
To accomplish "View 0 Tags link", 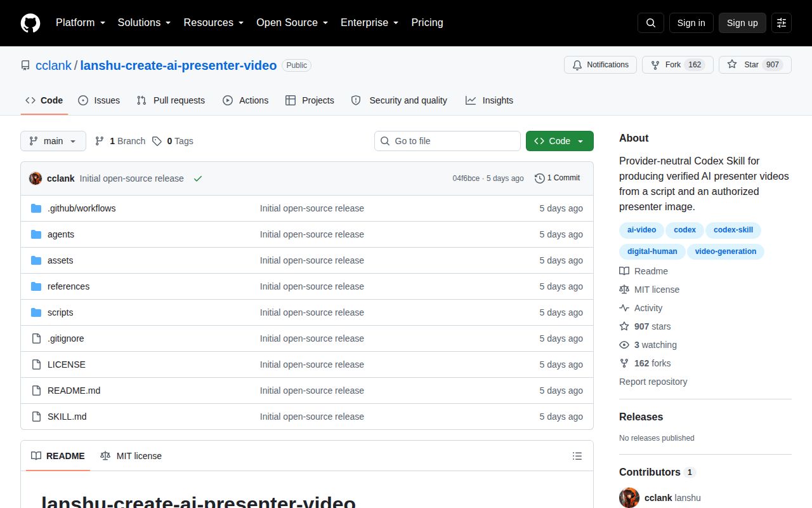I will 173,141.
